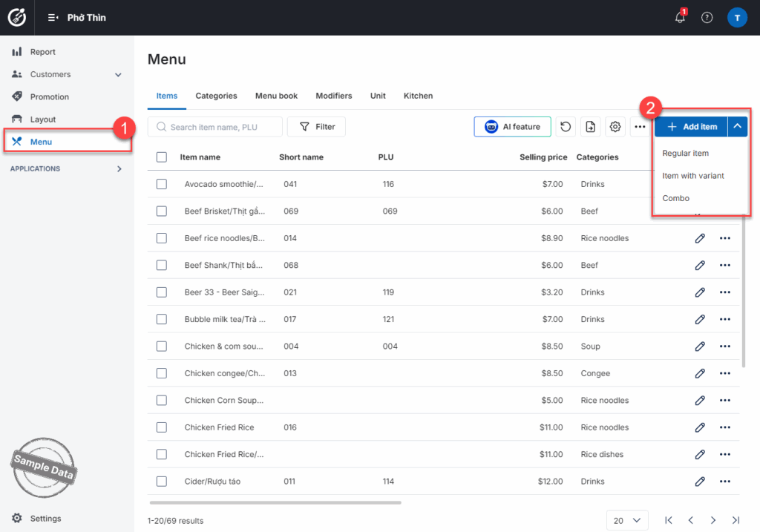Click edit pencil for Beef rice noodles
Image resolution: width=760 pixels, height=532 pixels.
pyautogui.click(x=699, y=238)
